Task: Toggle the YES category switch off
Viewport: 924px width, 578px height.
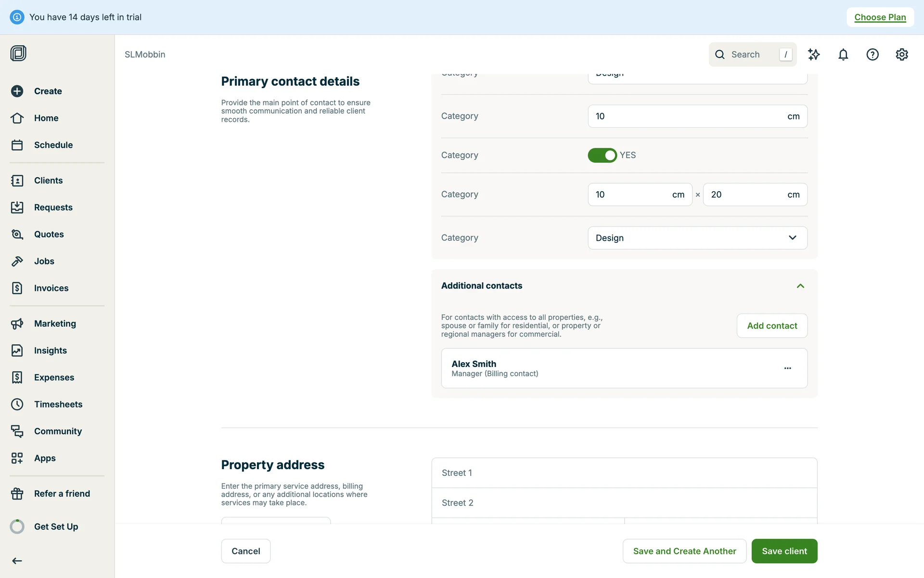Action: pos(602,155)
